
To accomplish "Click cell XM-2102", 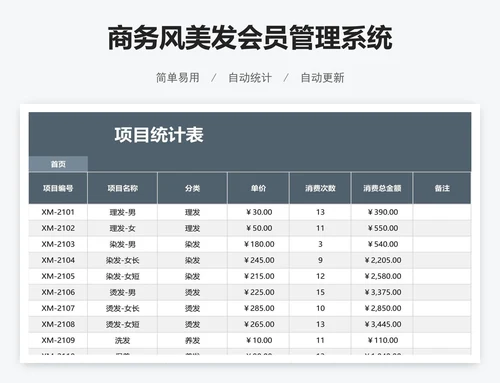I will 58,228.
